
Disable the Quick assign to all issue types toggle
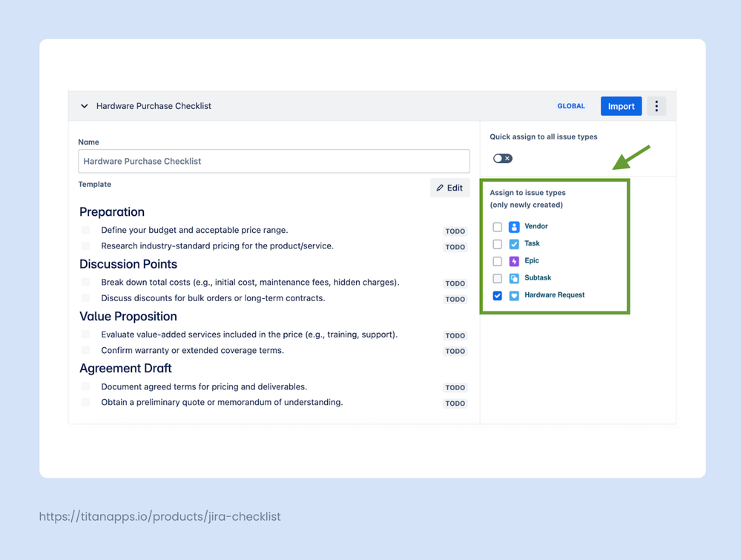coord(503,158)
